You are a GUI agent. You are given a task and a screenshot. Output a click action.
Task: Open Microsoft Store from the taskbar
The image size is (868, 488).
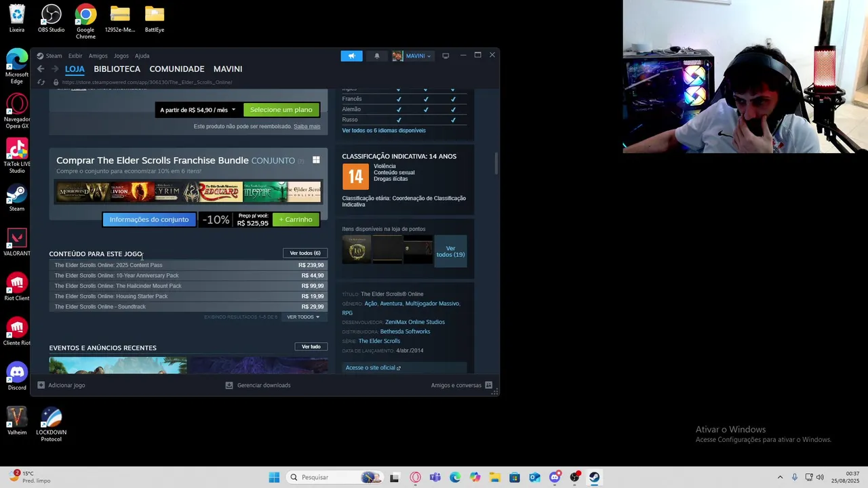[515, 477]
